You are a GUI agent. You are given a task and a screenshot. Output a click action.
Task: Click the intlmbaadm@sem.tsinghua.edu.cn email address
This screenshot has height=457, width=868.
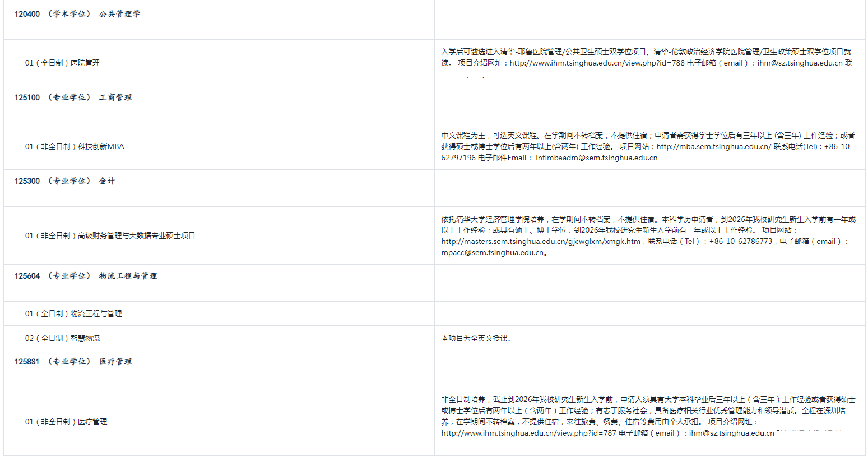(x=596, y=158)
